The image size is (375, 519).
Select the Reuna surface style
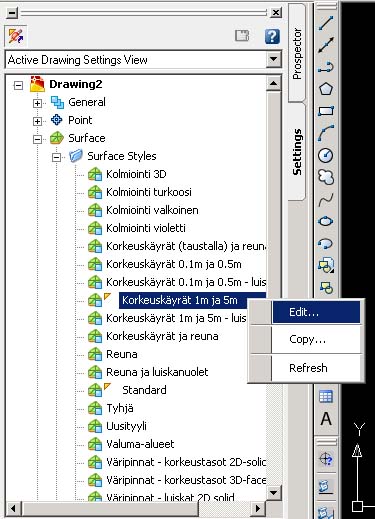(x=122, y=354)
